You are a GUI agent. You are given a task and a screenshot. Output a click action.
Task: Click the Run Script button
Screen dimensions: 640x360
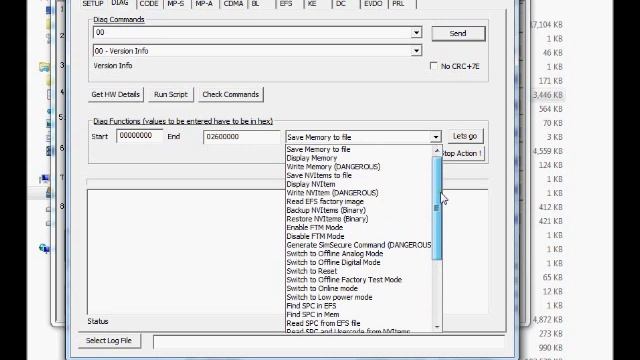pos(171,94)
